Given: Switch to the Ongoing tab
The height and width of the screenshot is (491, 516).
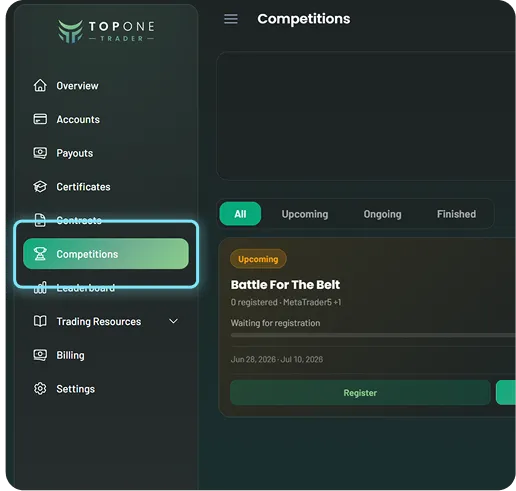Looking at the screenshot, I should [x=382, y=214].
